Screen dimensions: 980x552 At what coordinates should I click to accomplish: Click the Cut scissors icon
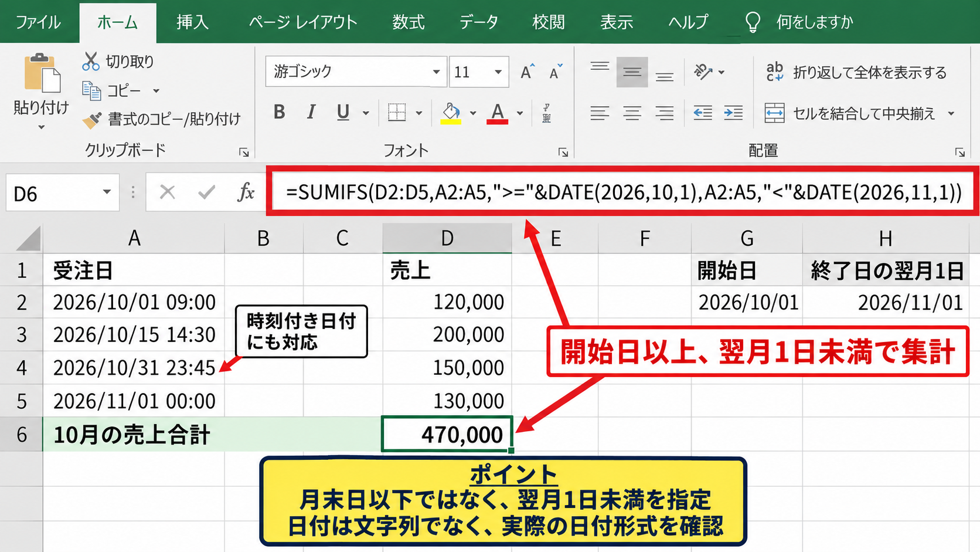point(91,61)
